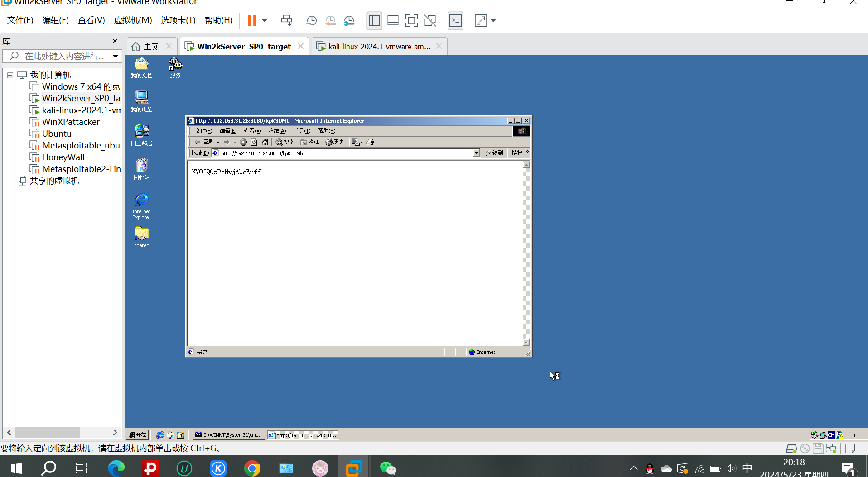Click the library search input field
868x477 pixels.
[x=63, y=56]
